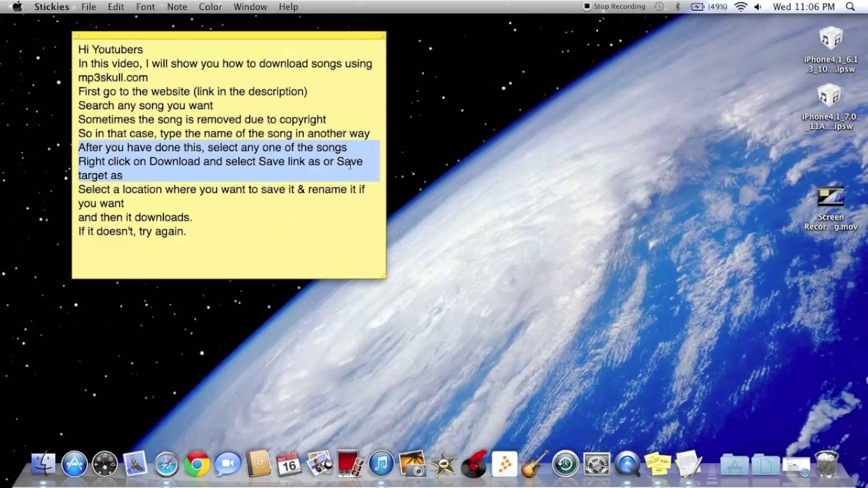
Task: Open the Color menu
Action: pyautogui.click(x=210, y=7)
